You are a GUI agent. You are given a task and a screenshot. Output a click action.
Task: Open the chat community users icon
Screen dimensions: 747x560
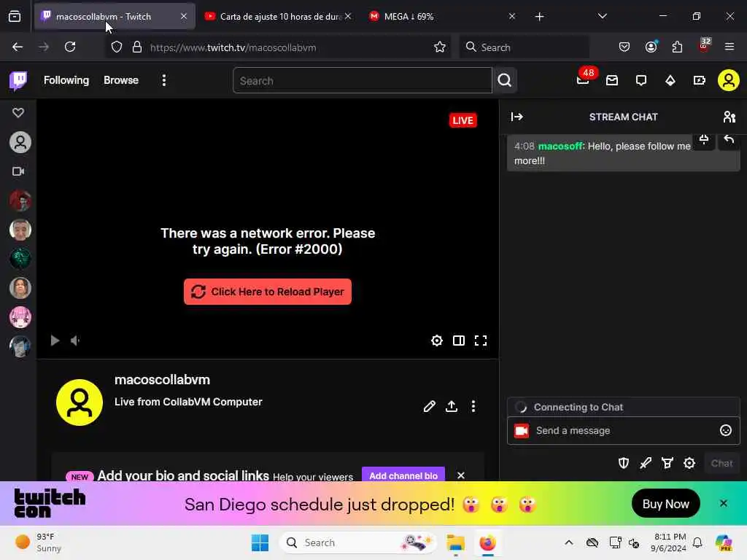click(729, 117)
